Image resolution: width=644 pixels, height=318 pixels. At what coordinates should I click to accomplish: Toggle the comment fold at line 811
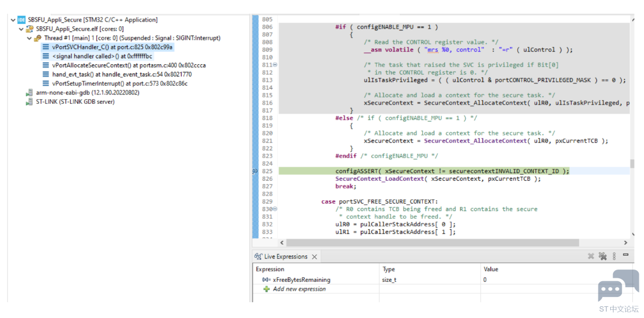click(275, 65)
